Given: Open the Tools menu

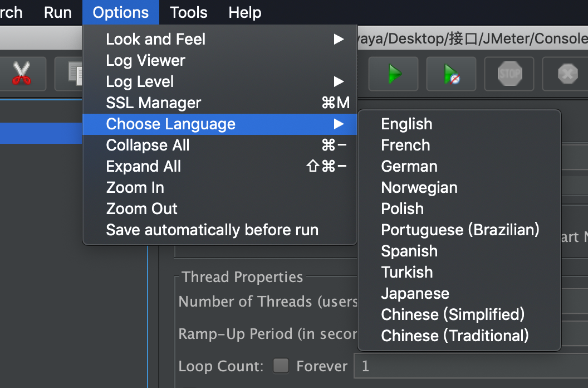Looking at the screenshot, I should (x=189, y=12).
